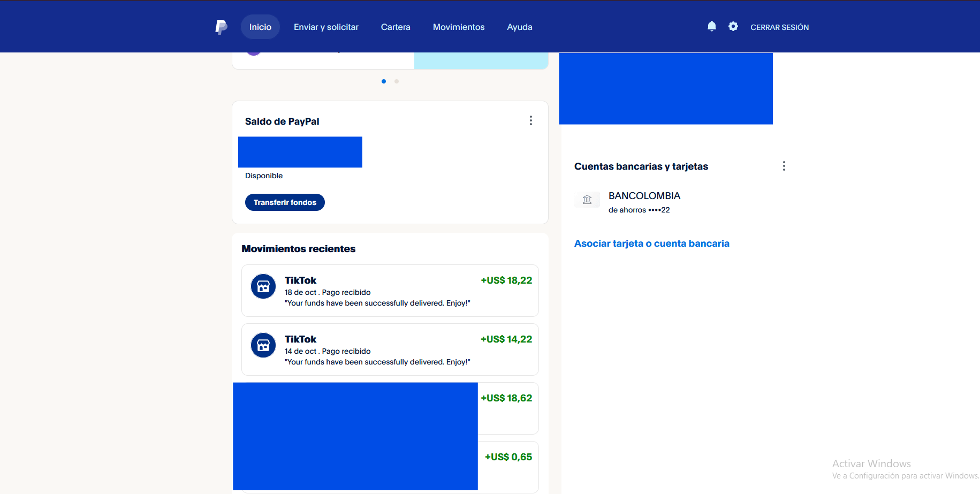
Task: Click the Disponible label
Action: 264,176
